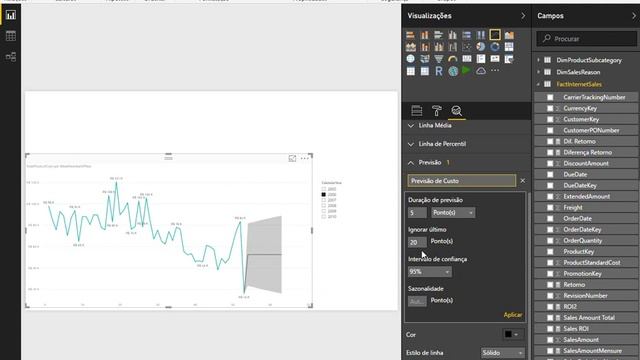Select the donut chart visual
The image size is (640, 360).
click(495, 47)
